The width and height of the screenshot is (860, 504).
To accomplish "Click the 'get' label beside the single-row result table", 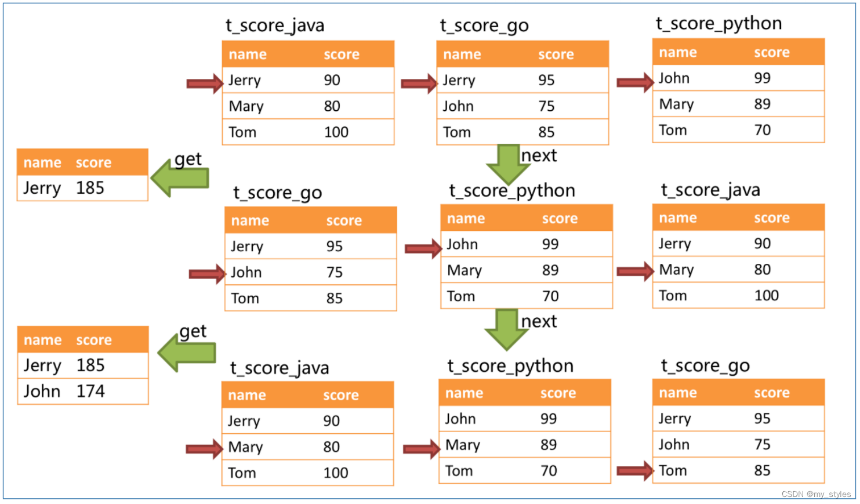I will 188,159.
